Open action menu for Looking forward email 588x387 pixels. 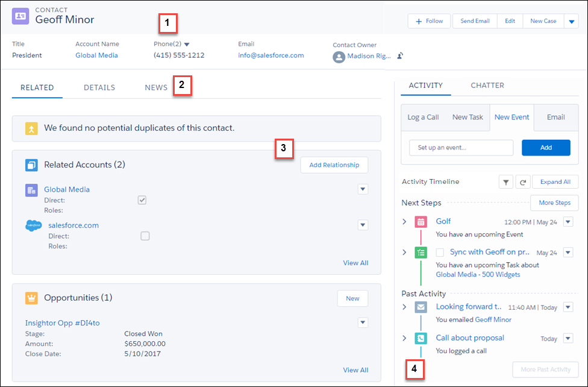point(568,307)
